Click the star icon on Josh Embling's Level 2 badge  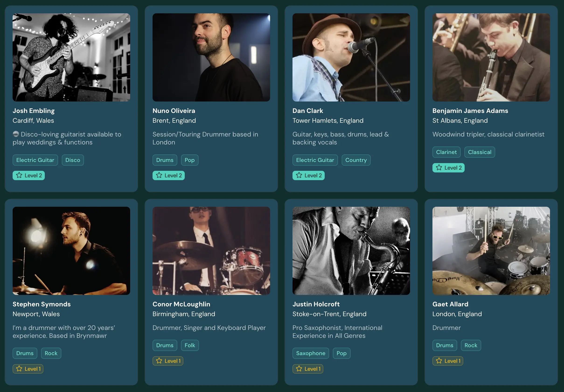click(19, 175)
